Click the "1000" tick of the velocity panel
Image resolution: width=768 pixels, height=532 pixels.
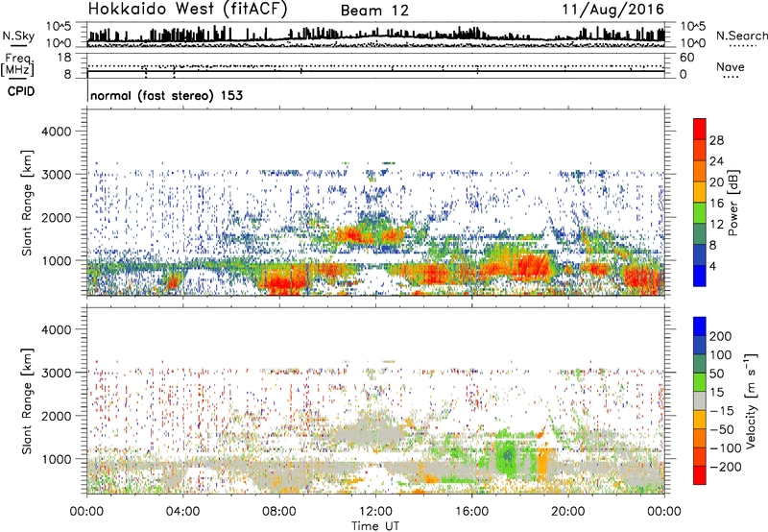tap(56, 459)
